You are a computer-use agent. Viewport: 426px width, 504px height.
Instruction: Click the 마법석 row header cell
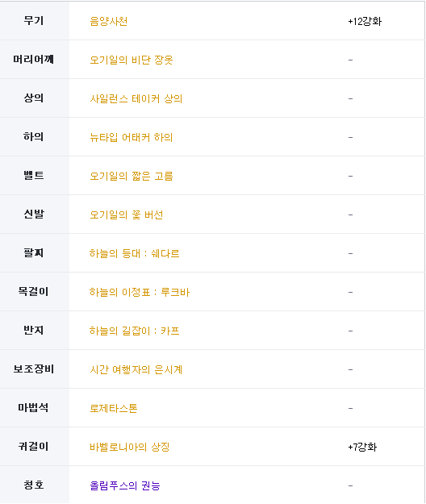[x=35, y=407]
